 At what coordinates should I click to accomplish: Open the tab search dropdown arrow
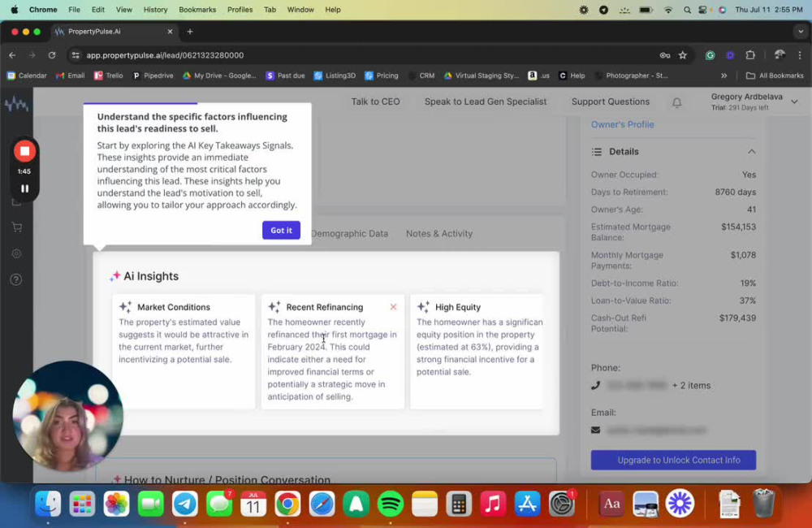coord(801,32)
